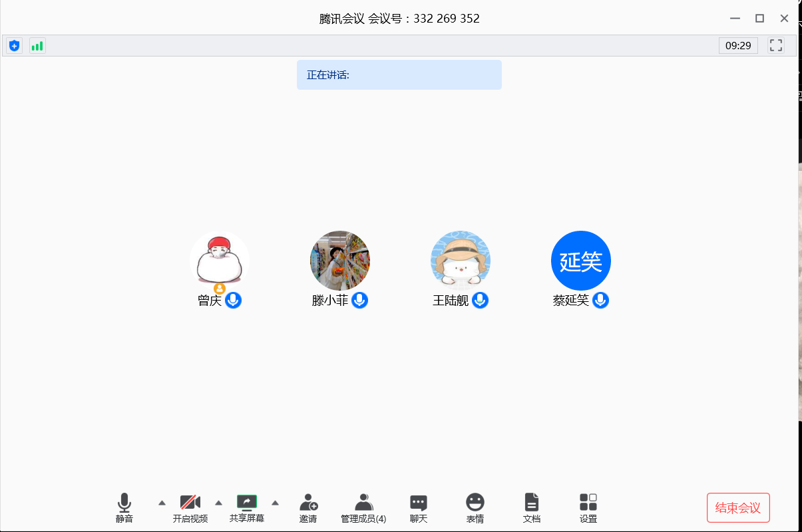This screenshot has width=802, height=532.
Task: Click 蔡延笑's blue 延笑 avatar
Action: (580, 261)
